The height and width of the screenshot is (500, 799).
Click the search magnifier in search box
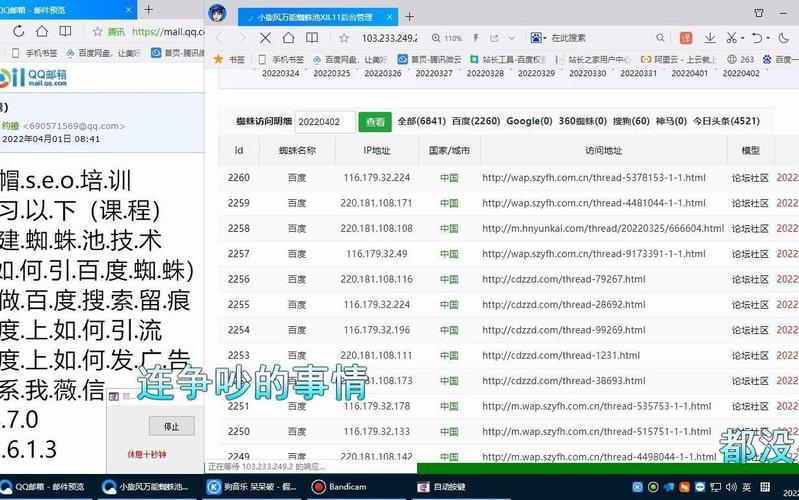(660, 38)
